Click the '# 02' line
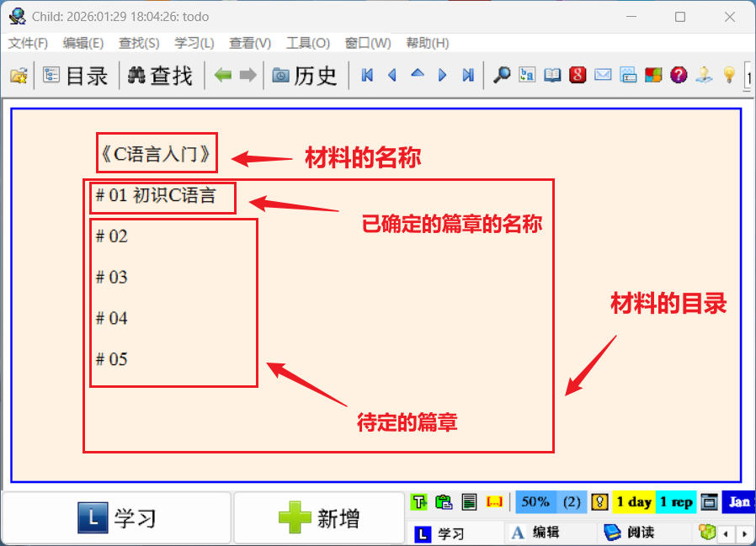Image resolution: width=756 pixels, height=546 pixels. point(111,236)
